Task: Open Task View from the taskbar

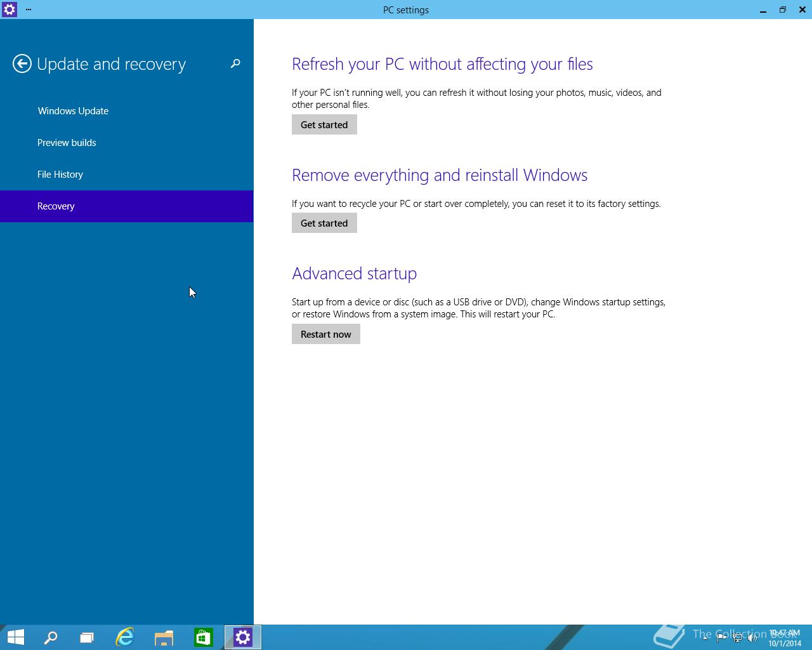Action: [x=87, y=637]
